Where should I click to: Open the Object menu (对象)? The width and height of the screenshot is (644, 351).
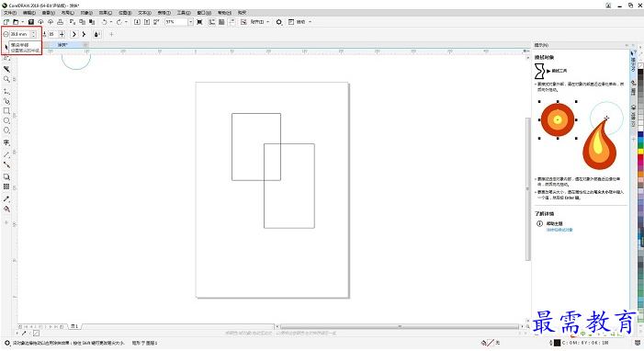[86, 13]
